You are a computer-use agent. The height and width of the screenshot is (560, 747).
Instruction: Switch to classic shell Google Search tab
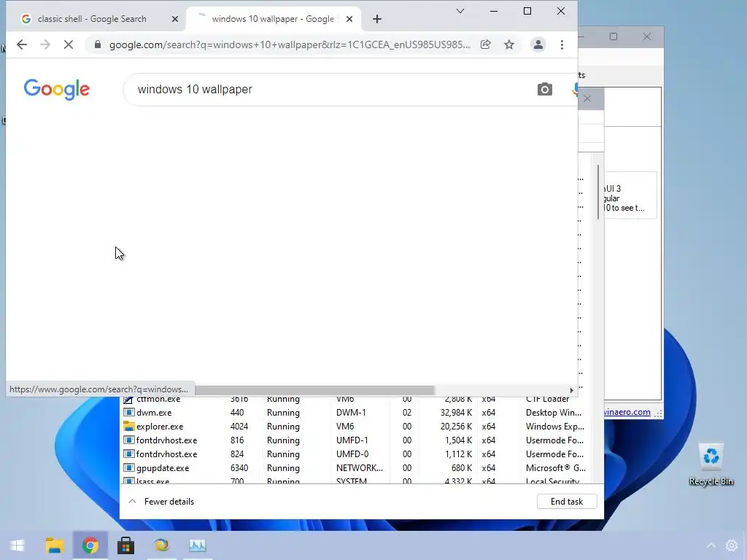tap(92, 19)
